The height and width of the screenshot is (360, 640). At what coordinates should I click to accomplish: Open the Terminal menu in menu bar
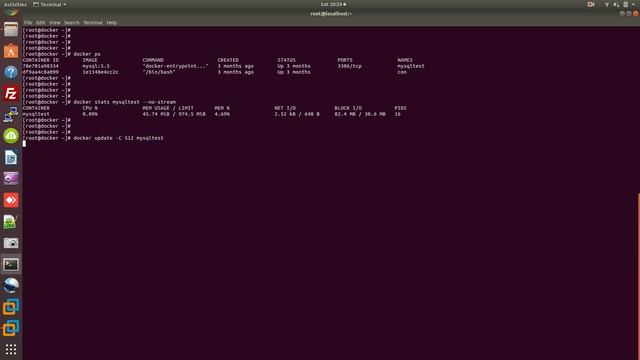tap(93, 22)
